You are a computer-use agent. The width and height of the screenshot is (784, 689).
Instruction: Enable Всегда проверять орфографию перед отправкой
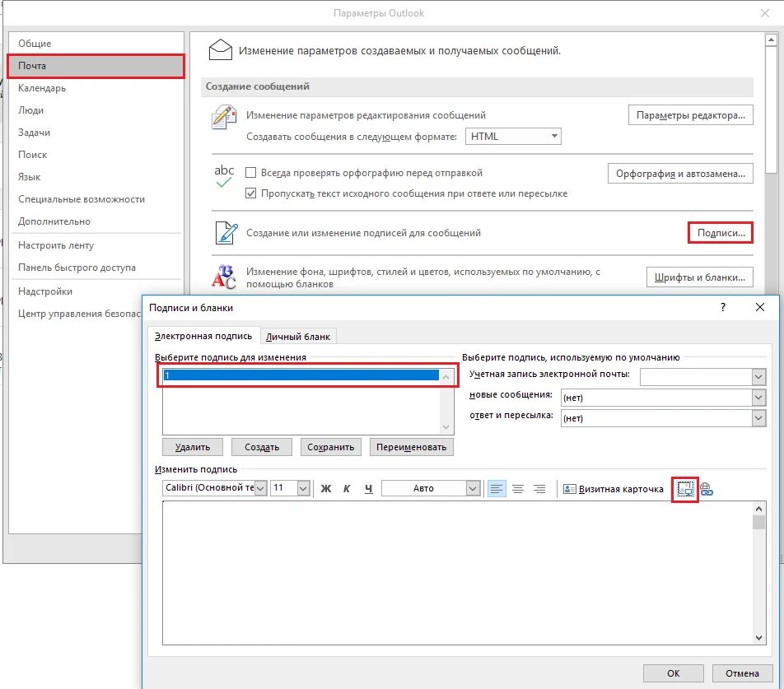251,173
